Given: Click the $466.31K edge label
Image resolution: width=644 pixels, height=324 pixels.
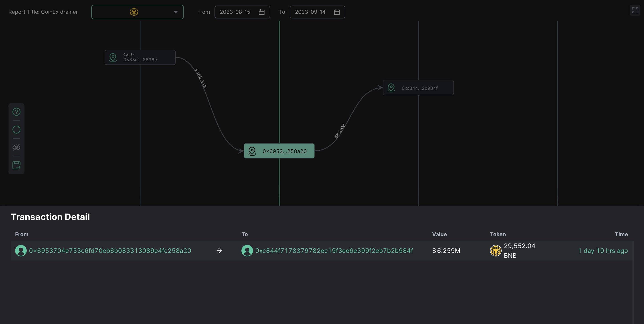Looking at the screenshot, I should point(200,78).
